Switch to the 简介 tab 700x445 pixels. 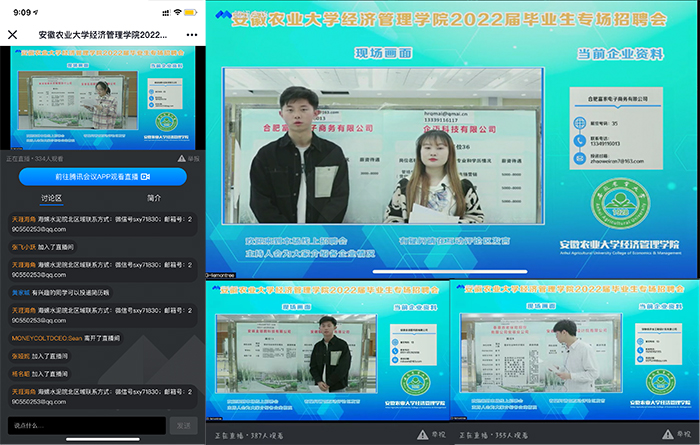click(x=154, y=198)
